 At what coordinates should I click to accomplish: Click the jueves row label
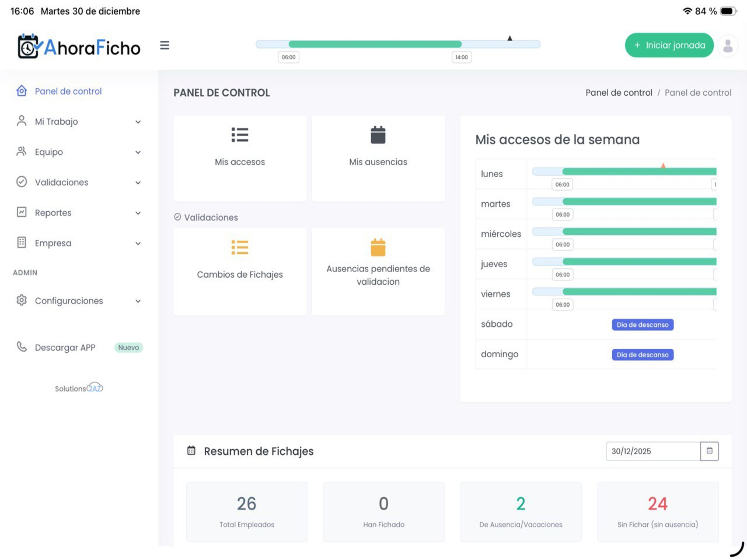tap(494, 264)
